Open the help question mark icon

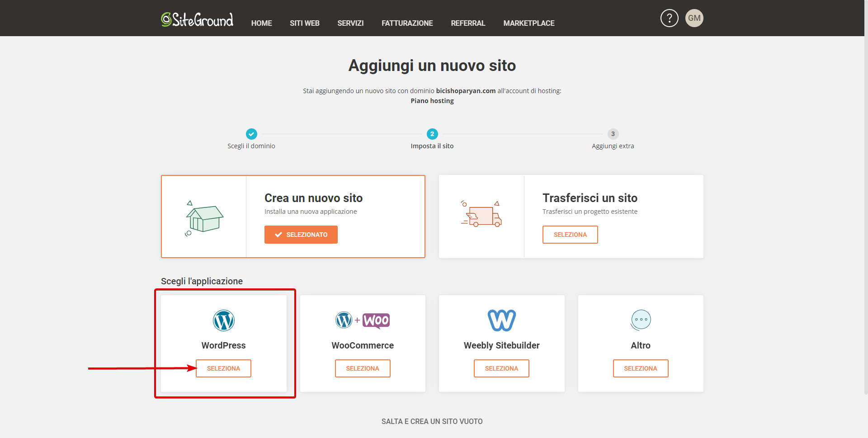[669, 18]
